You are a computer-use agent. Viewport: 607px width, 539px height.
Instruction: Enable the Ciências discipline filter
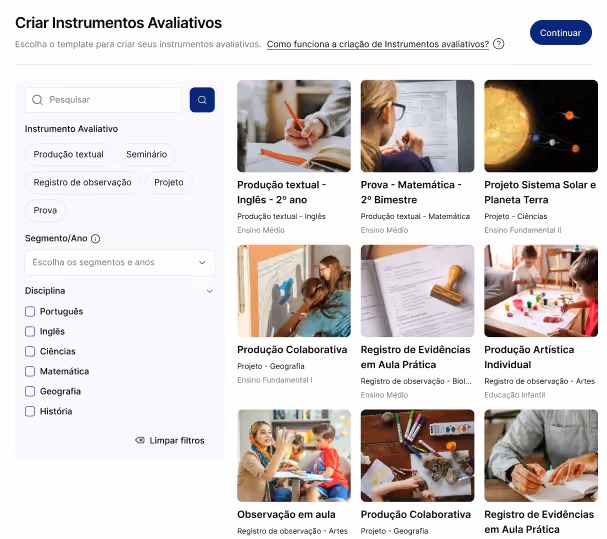[30, 352]
